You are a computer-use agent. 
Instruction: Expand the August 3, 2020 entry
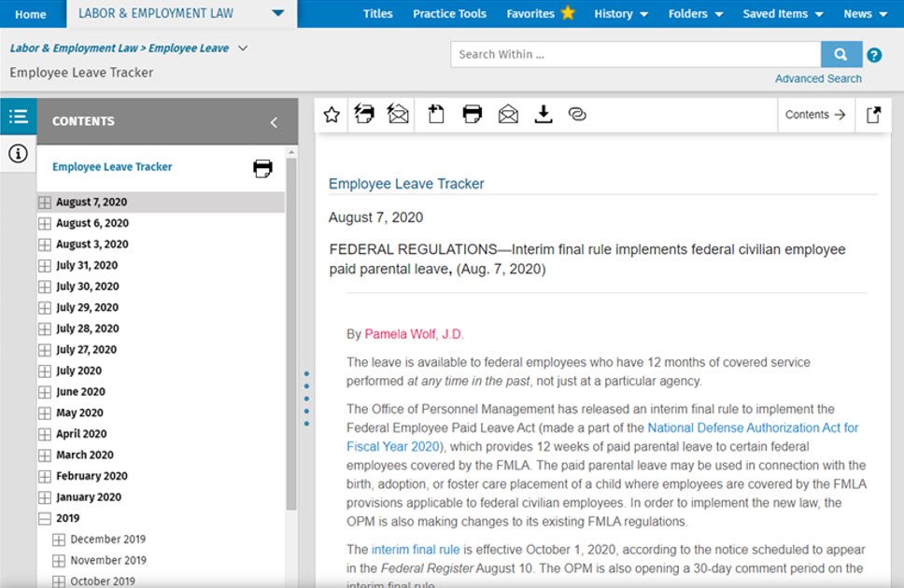tap(45, 245)
